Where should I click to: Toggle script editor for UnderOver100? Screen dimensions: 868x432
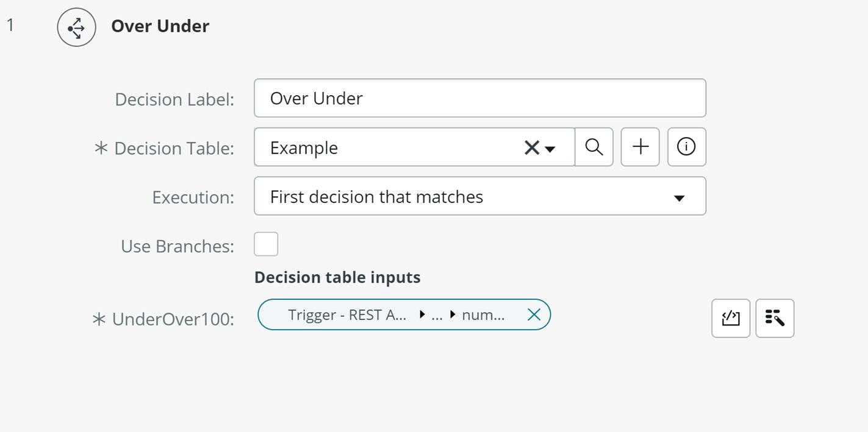730,318
